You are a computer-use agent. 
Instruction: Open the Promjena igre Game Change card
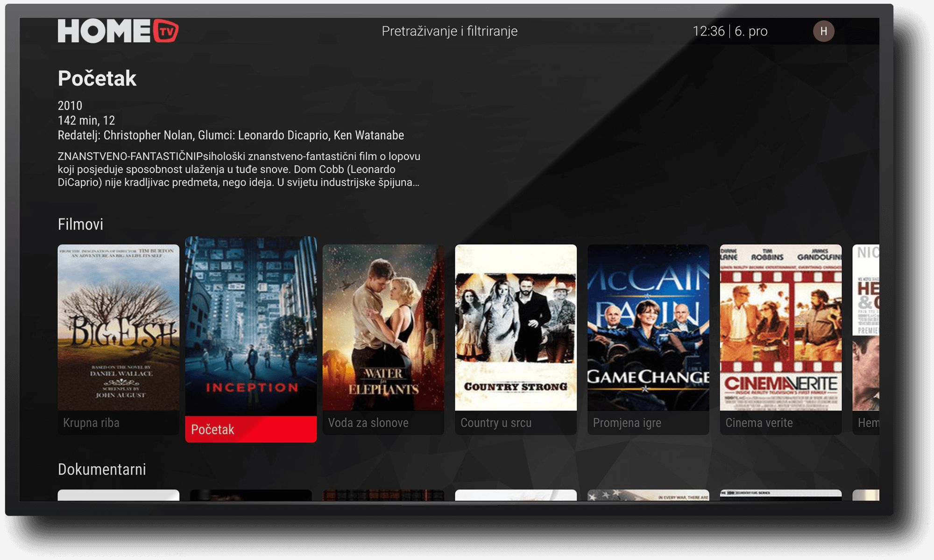tap(648, 340)
